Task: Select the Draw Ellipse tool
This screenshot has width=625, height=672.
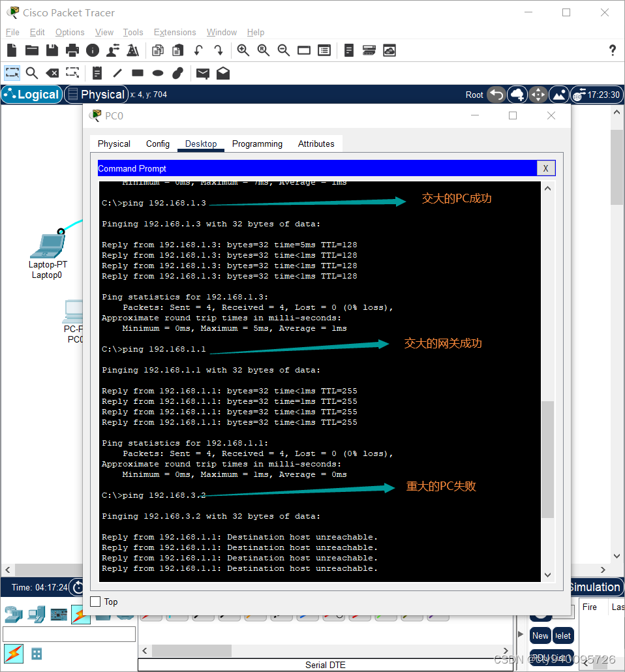Action: tap(158, 73)
